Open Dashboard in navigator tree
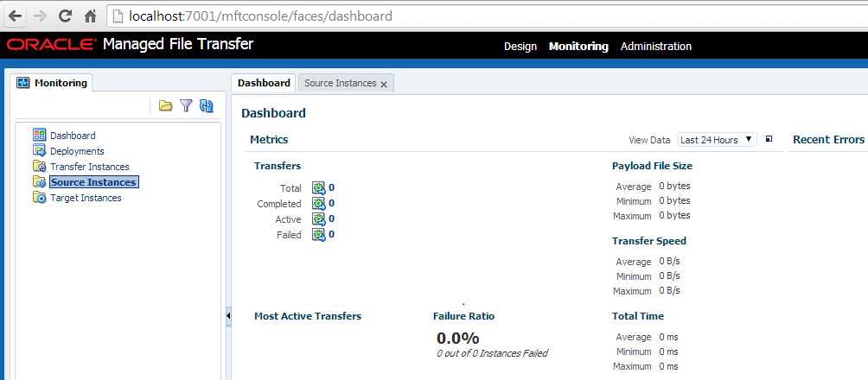Screen dimensions: 868x380 73,136
